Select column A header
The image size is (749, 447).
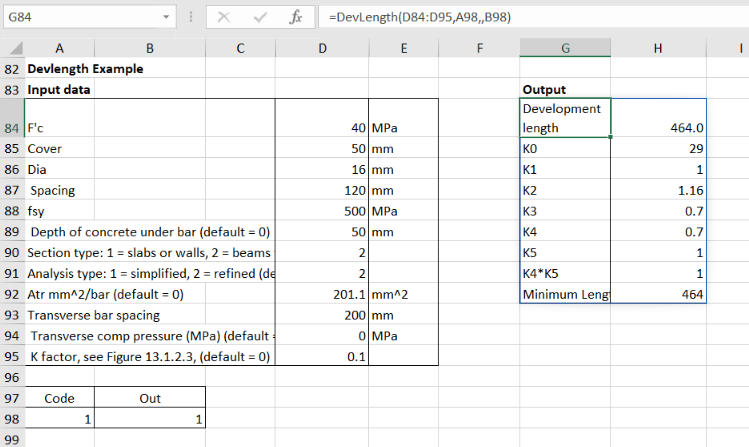pos(59,49)
